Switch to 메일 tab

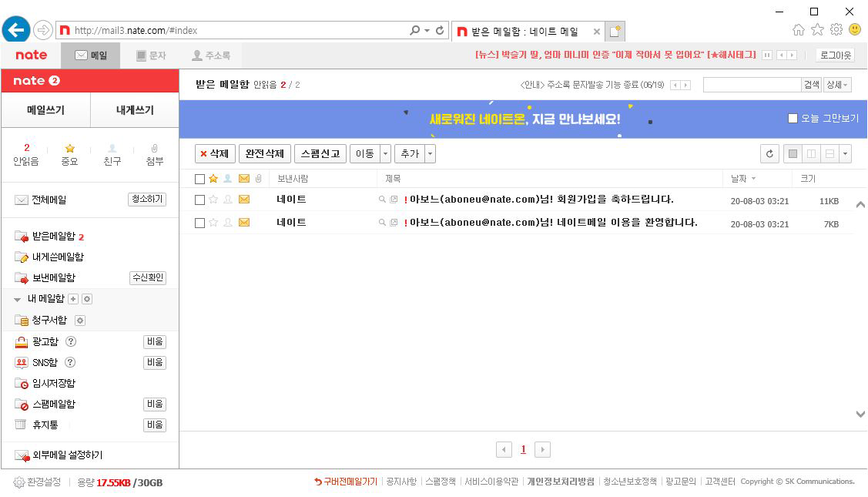91,55
